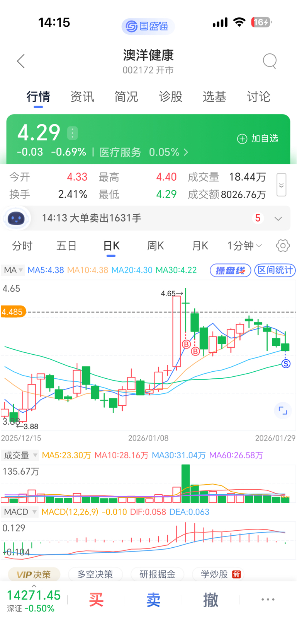
Task: Tap the 操盘线 button
Action: [231, 270]
